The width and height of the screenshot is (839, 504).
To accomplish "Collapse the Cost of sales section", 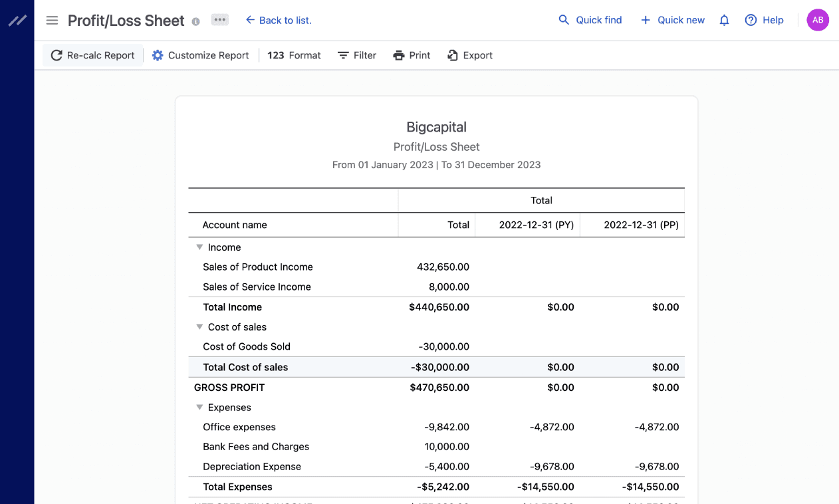I will [x=199, y=327].
